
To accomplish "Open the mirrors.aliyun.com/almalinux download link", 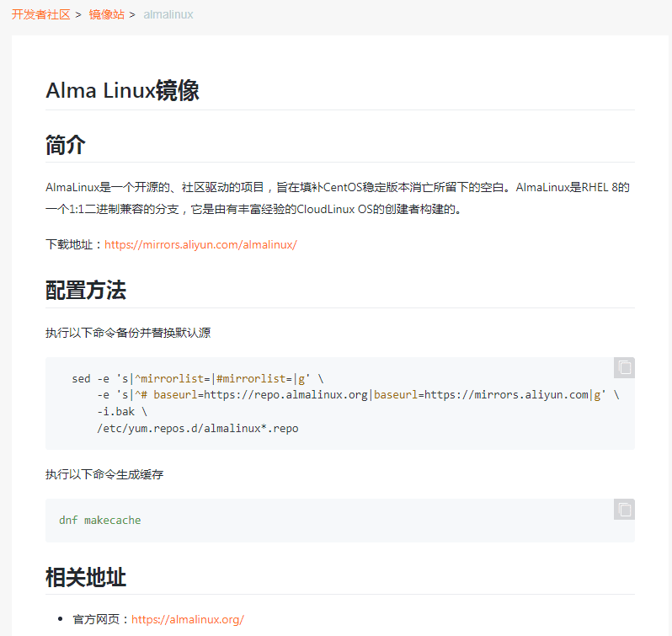I will coord(200,245).
